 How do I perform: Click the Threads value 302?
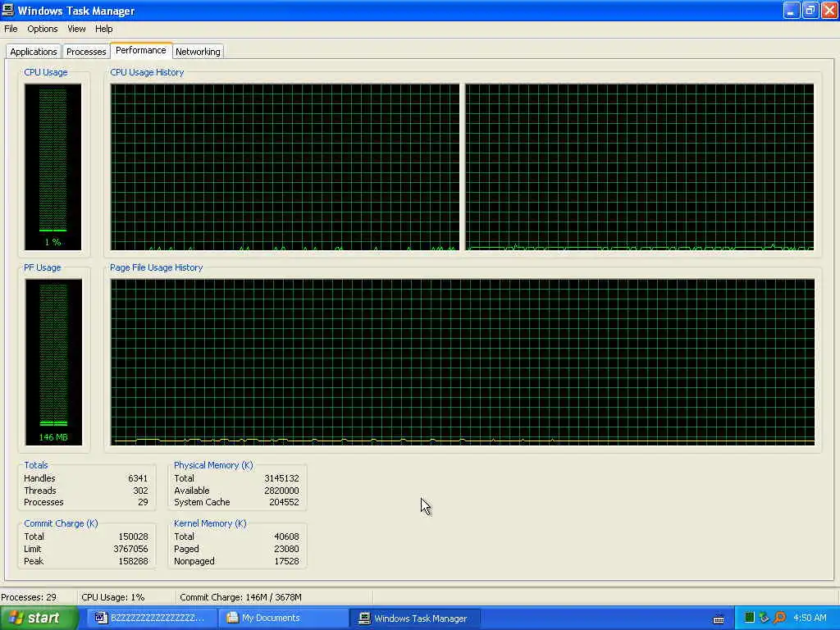140,491
